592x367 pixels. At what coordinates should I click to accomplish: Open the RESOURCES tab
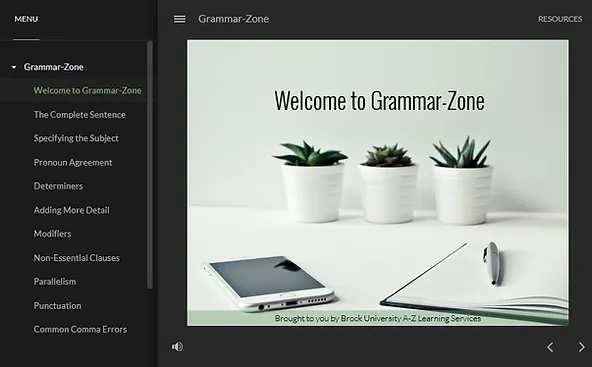560,19
